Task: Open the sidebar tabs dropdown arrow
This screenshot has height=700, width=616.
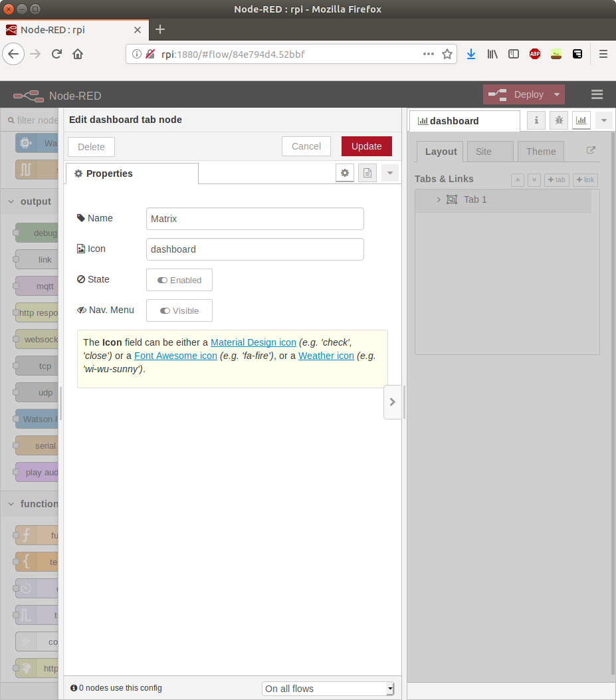Action: (x=604, y=120)
